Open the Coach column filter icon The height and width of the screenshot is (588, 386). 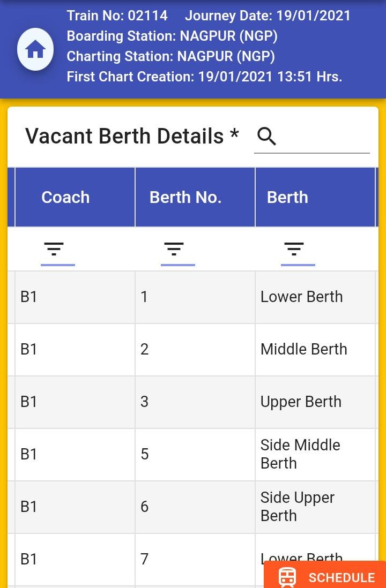pyautogui.click(x=54, y=249)
